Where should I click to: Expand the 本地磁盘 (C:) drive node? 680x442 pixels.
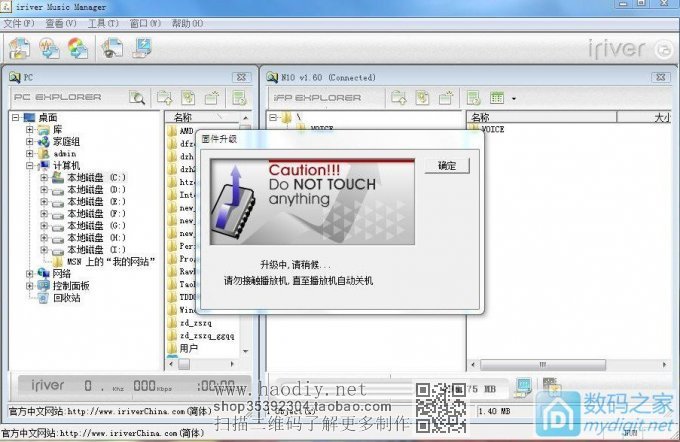click(x=42, y=177)
